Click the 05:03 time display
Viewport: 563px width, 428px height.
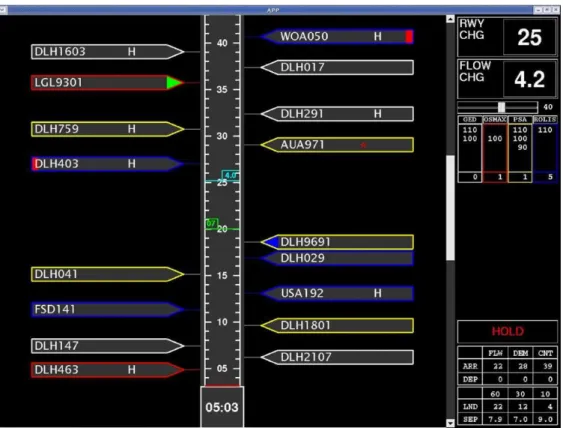coord(222,407)
